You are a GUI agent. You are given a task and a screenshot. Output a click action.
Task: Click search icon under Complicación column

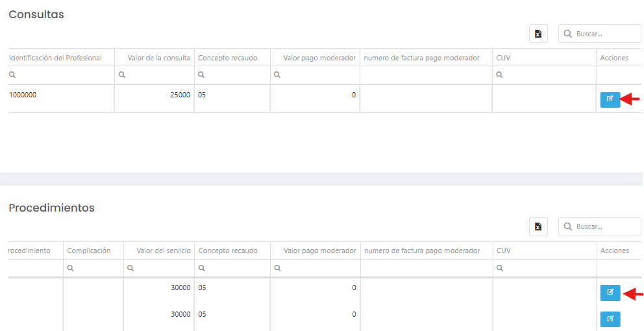[70, 268]
